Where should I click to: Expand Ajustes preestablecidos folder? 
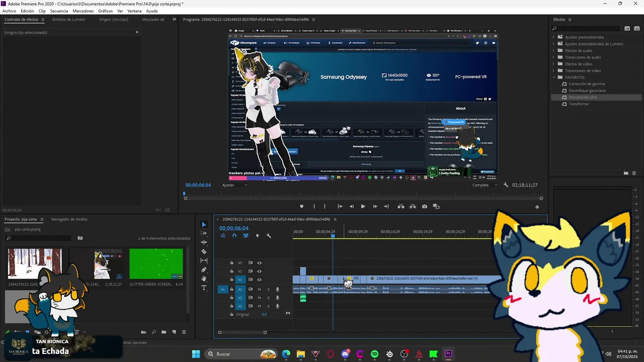[553, 37]
